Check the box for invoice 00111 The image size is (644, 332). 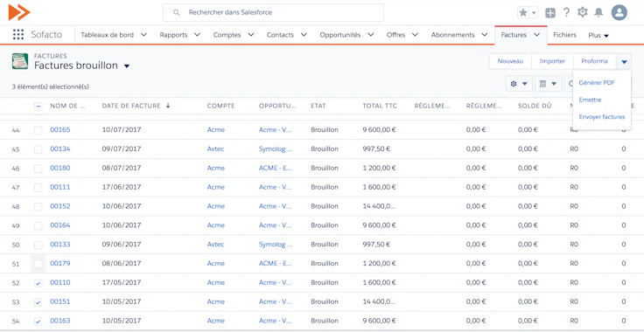click(38, 188)
